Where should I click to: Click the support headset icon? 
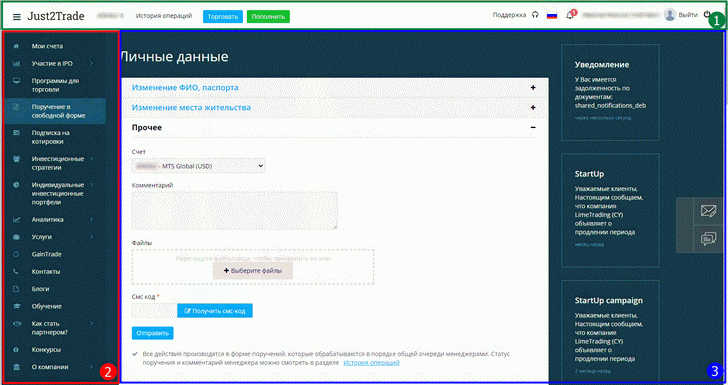535,15
